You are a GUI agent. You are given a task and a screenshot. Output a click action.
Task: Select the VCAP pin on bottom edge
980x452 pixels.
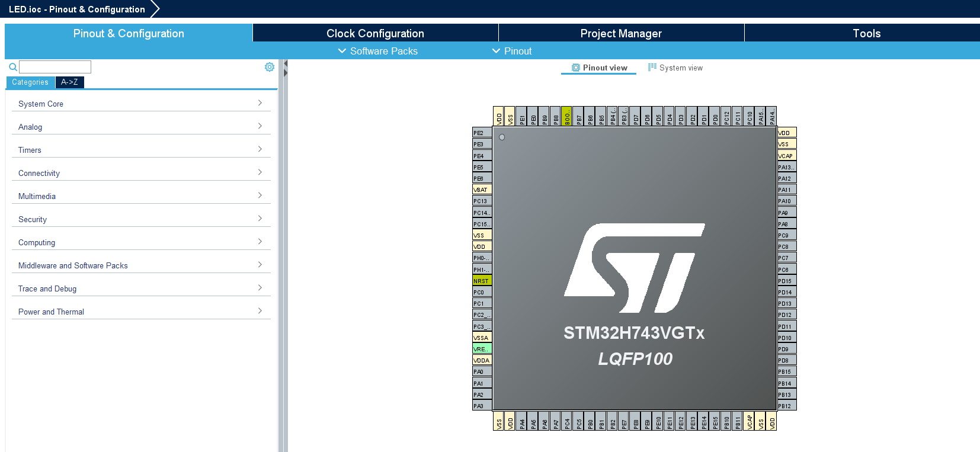pos(749,421)
